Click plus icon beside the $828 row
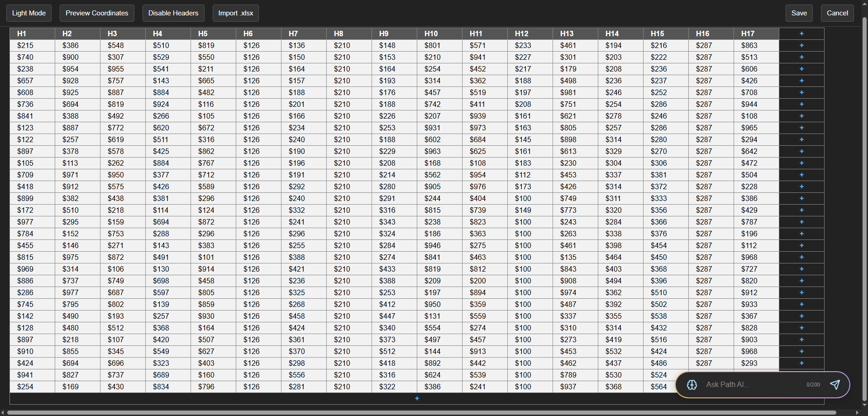 point(801,328)
